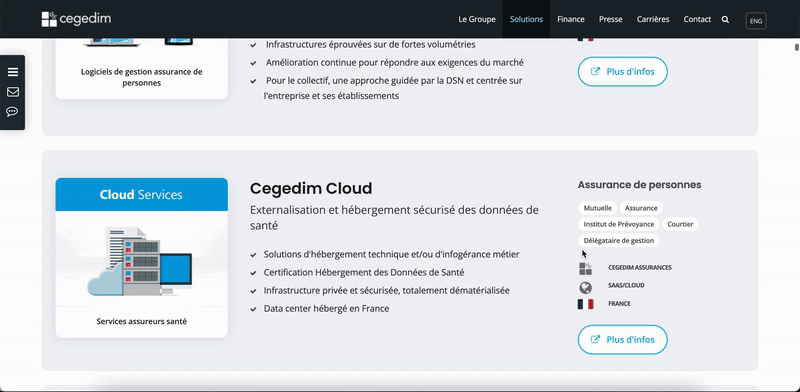Image resolution: width=800 pixels, height=392 pixels.
Task: Click the Cloud Services blue banner
Action: (141, 194)
